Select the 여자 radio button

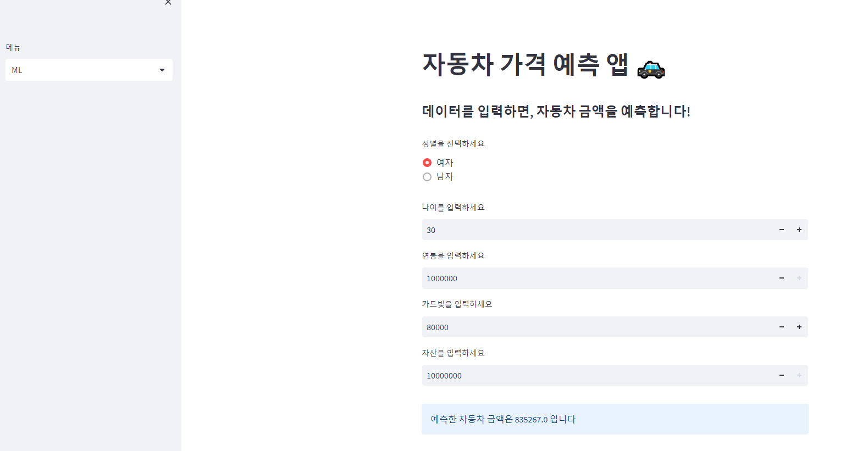tap(427, 162)
